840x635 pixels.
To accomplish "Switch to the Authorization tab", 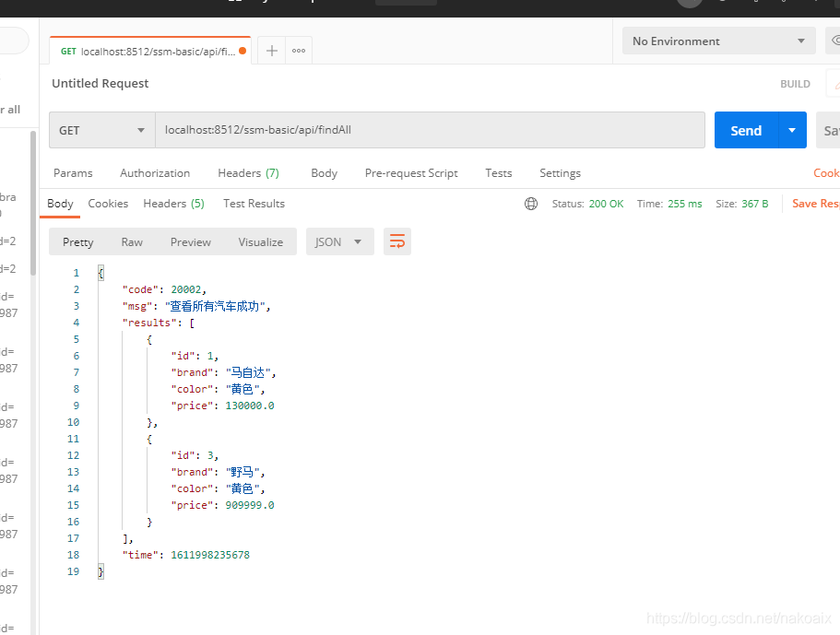I will pyautogui.click(x=155, y=173).
